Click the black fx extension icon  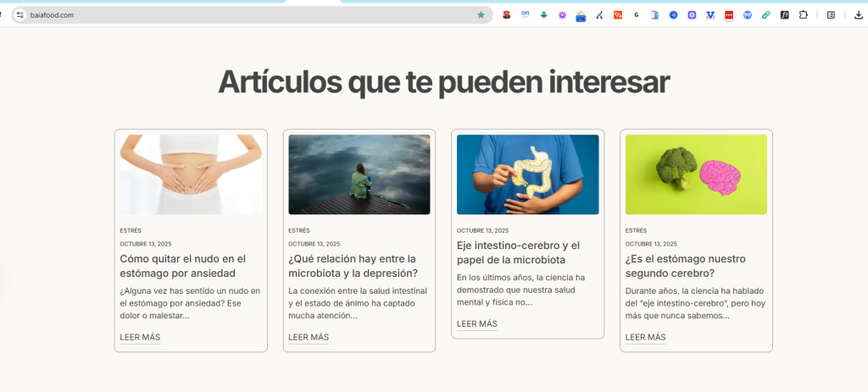pos(785,15)
